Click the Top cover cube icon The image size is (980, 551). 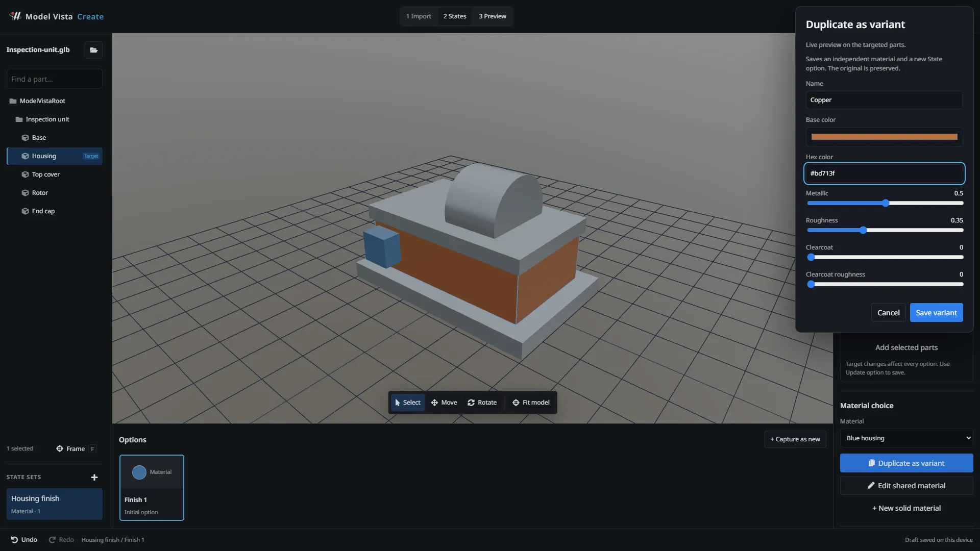point(25,174)
